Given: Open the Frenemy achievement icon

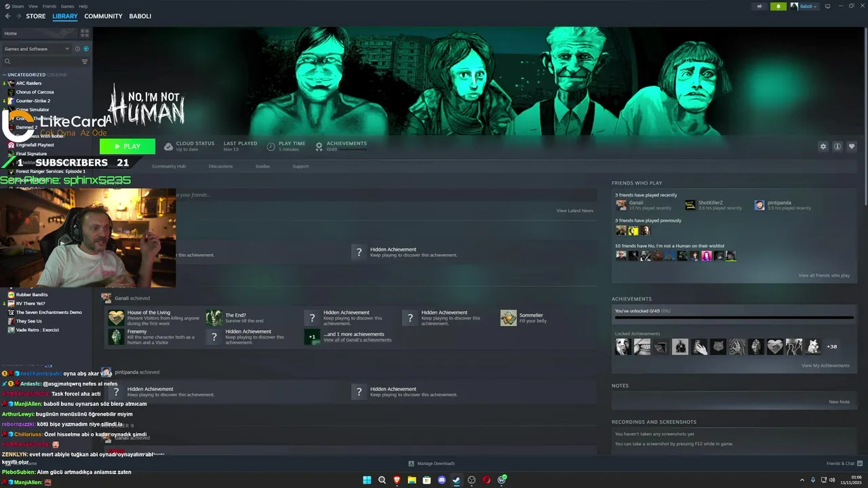Looking at the screenshot, I should pos(117,337).
